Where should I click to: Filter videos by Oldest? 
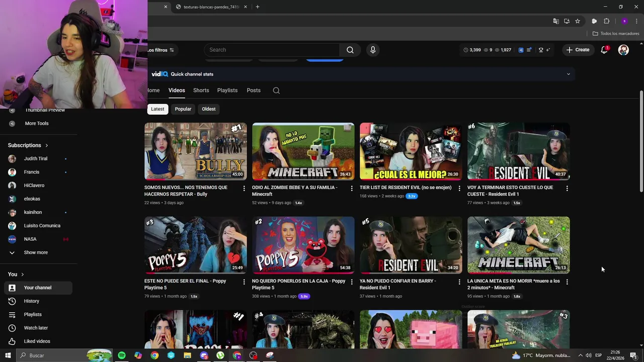(209, 109)
